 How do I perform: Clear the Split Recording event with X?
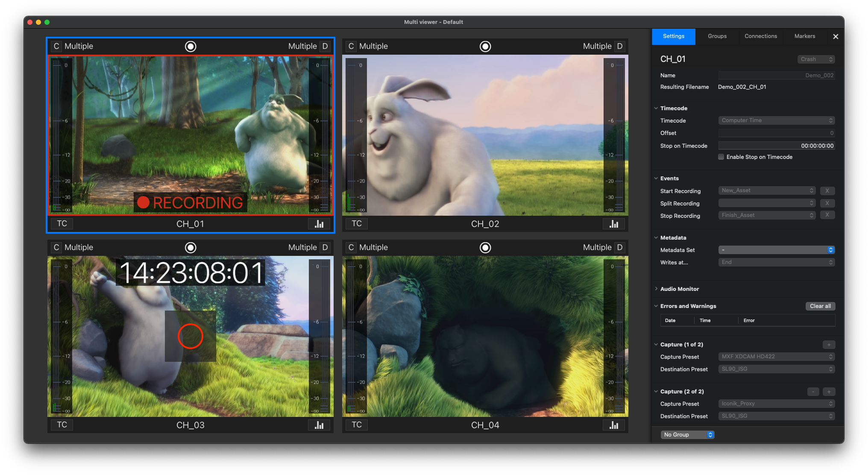click(827, 203)
